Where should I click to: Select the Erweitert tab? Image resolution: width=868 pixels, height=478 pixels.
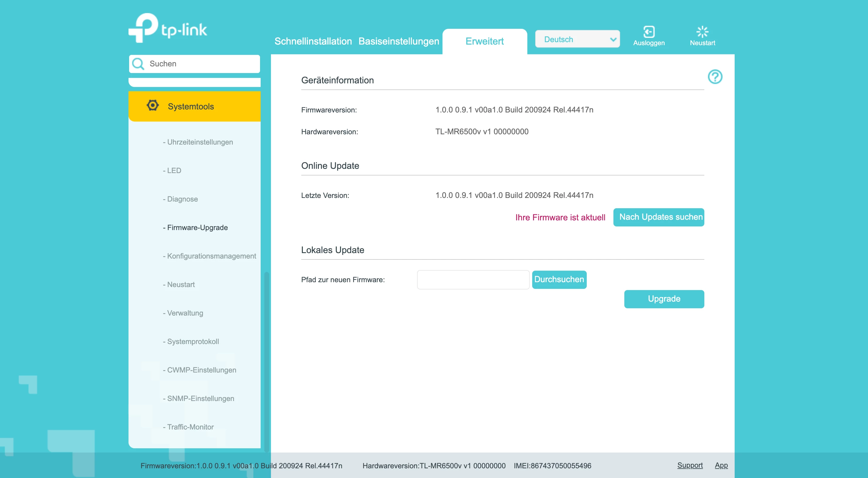coord(484,41)
